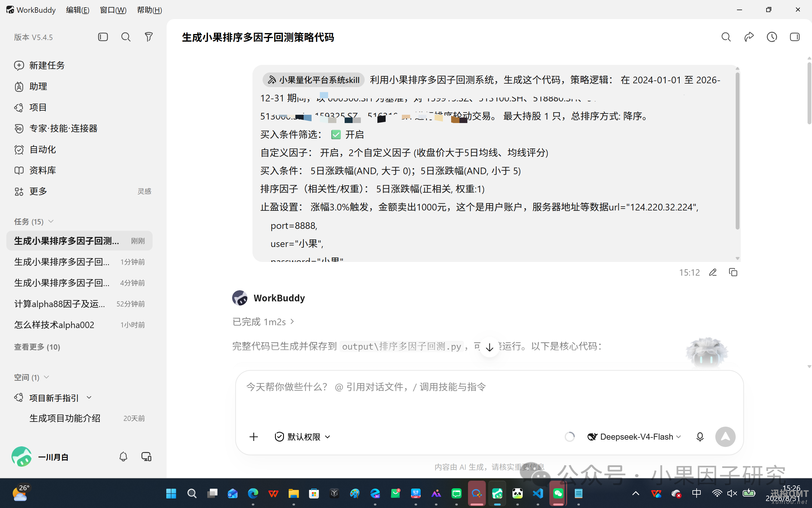
Task: Click the send arrow button
Action: (725, 436)
